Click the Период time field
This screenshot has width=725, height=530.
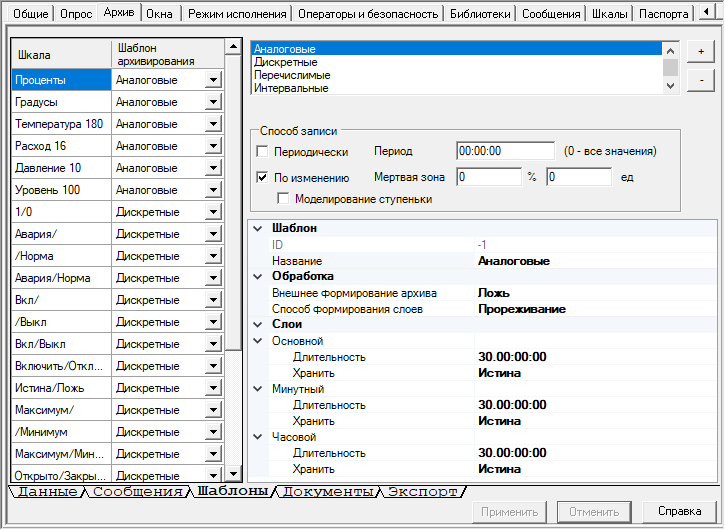click(x=505, y=151)
